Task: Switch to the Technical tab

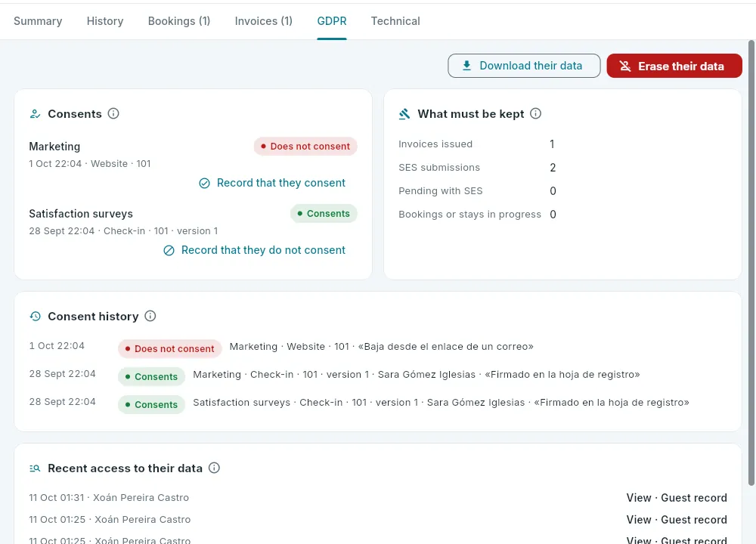Action: [395, 21]
